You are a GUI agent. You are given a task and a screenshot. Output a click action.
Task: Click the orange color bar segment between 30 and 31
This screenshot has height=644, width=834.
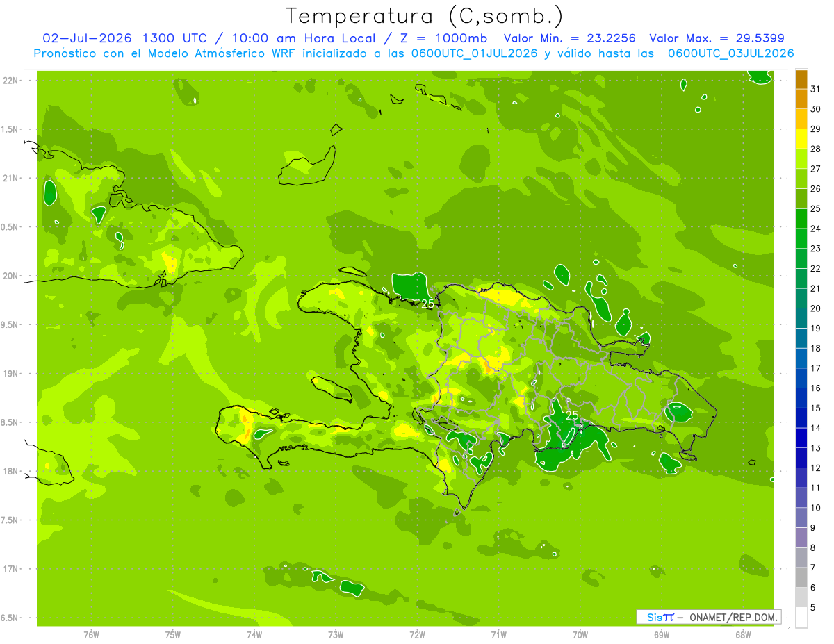tap(801, 99)
